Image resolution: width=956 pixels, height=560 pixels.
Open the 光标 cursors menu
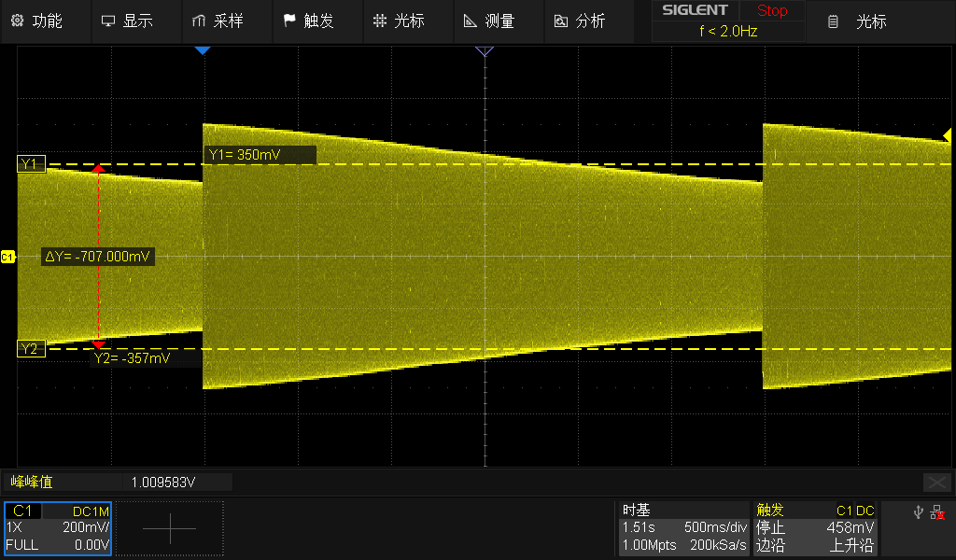pyautogui.click(x=408, y=21)
